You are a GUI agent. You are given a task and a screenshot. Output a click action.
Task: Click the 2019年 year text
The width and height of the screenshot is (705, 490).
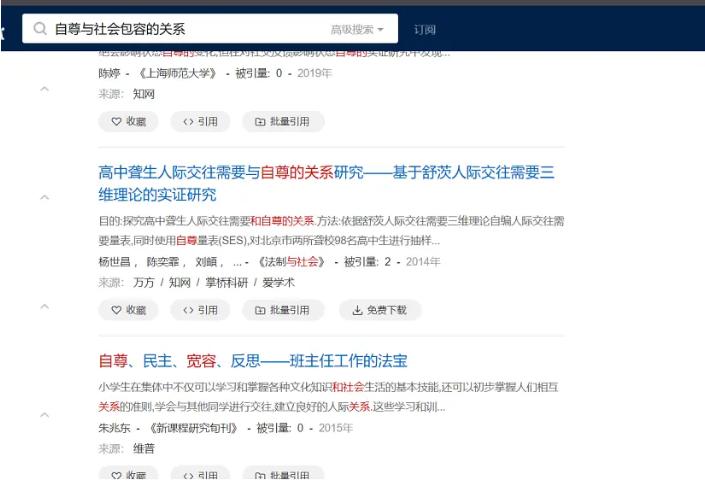pos(314,73)
